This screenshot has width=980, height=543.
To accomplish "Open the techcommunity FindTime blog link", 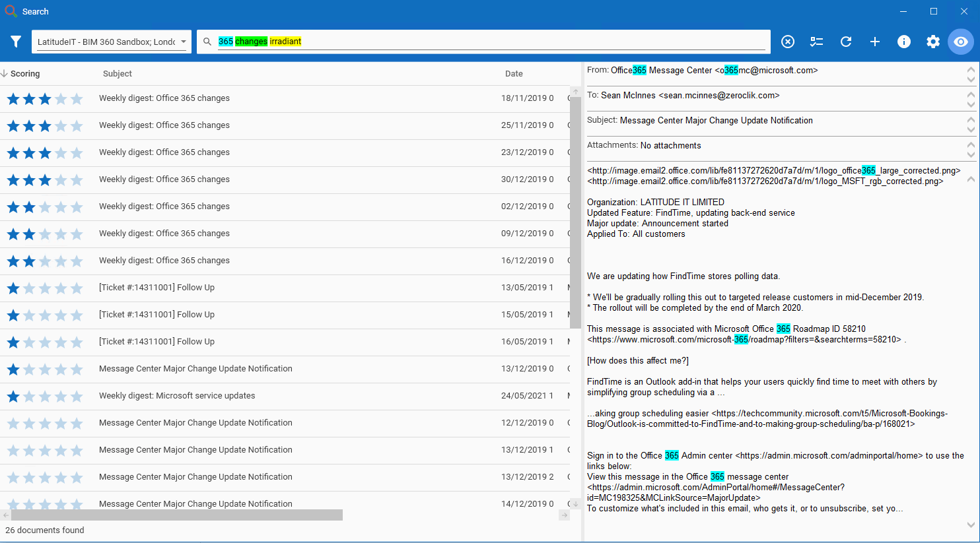I will (x=767, y=419).
